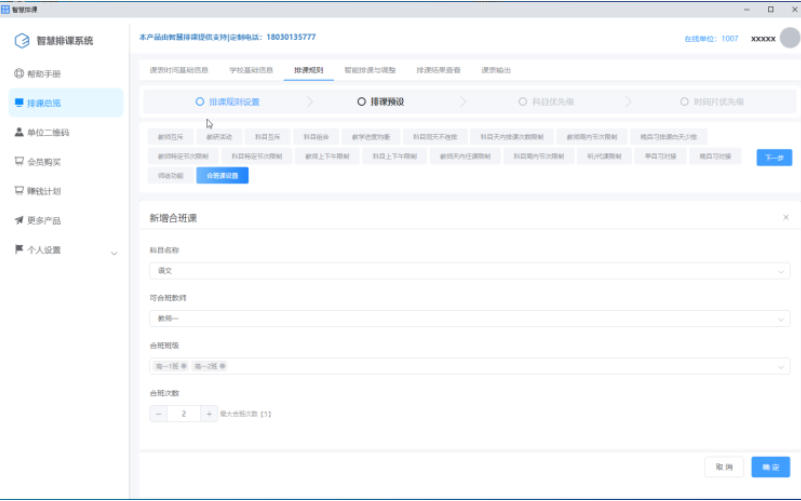Click the 更多产品 paper plane icon

(x=19, y=220)
